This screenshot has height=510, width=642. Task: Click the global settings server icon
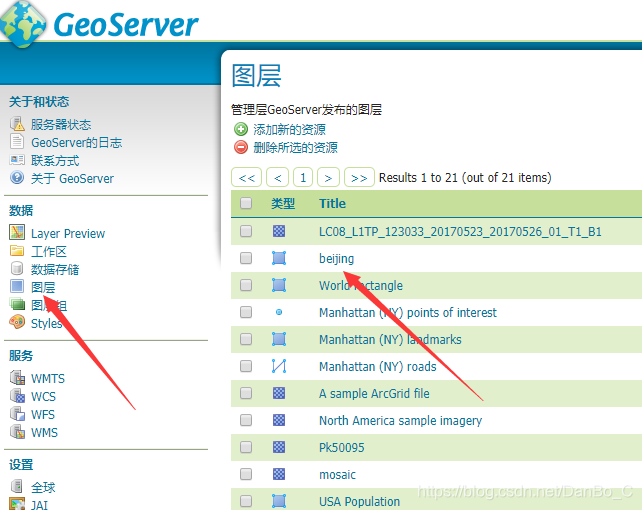pos(17,486)
